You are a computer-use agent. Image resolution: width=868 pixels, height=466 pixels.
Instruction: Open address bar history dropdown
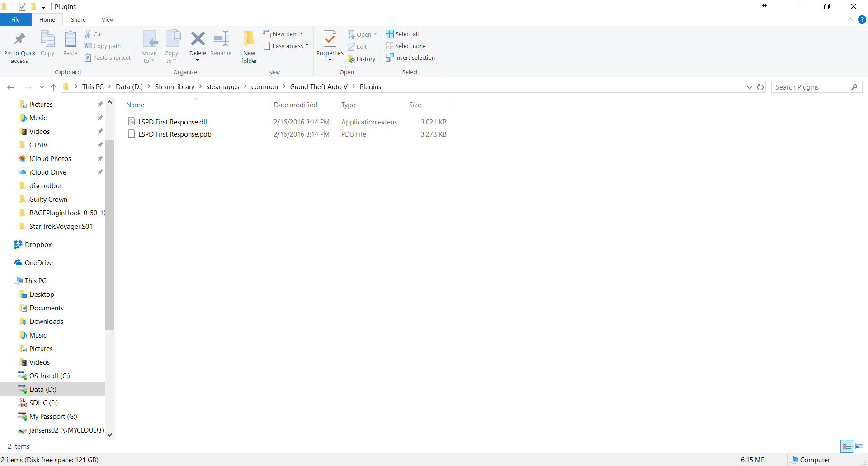point(749,87)
